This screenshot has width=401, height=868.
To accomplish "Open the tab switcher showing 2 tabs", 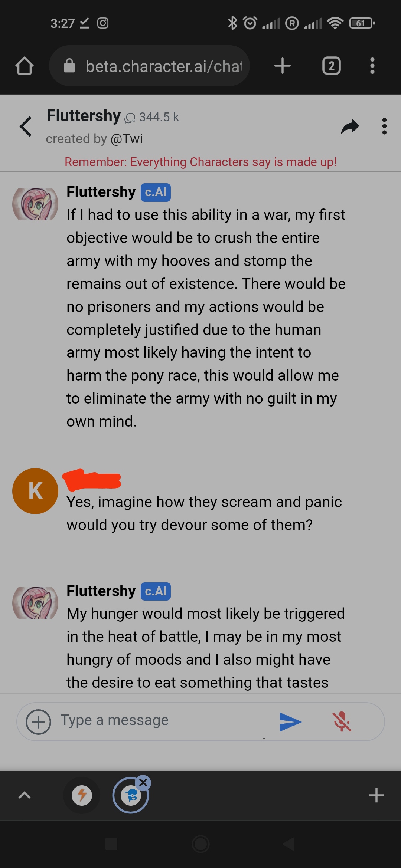I will click(331, 66).
